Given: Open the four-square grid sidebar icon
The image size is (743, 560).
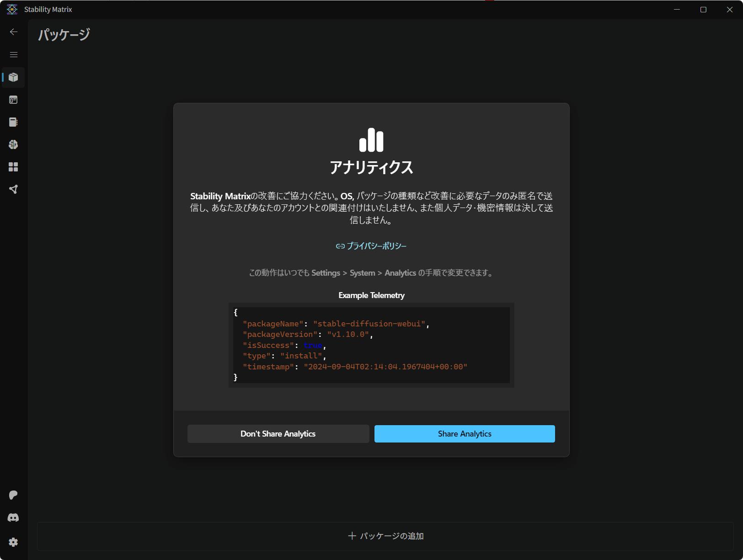Looking at the screenshot, I should point(14,167).
